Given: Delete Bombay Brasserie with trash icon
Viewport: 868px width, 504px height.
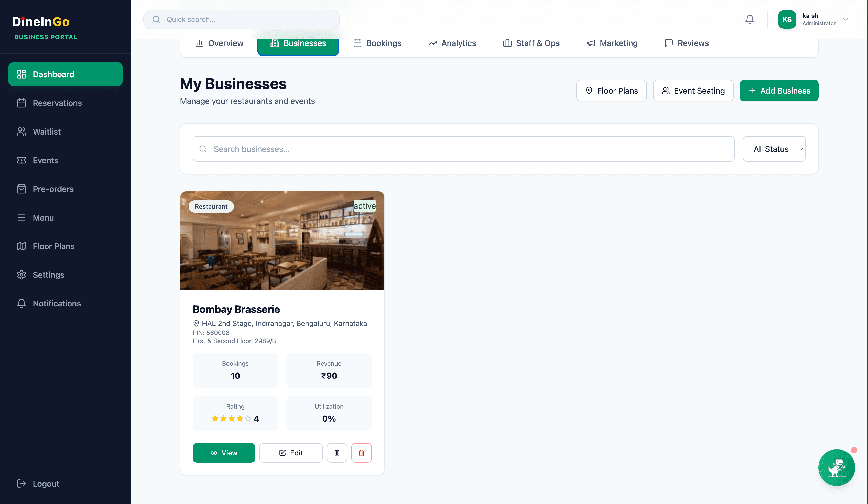Looking at the screenshot, I should tap(361, 453).
